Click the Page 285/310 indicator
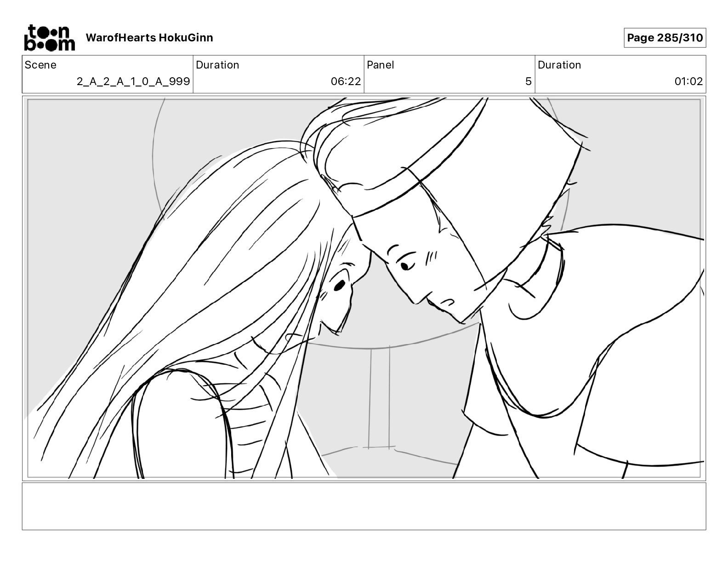728x563 pixels. pyautogui.click(x=665, y=38)
